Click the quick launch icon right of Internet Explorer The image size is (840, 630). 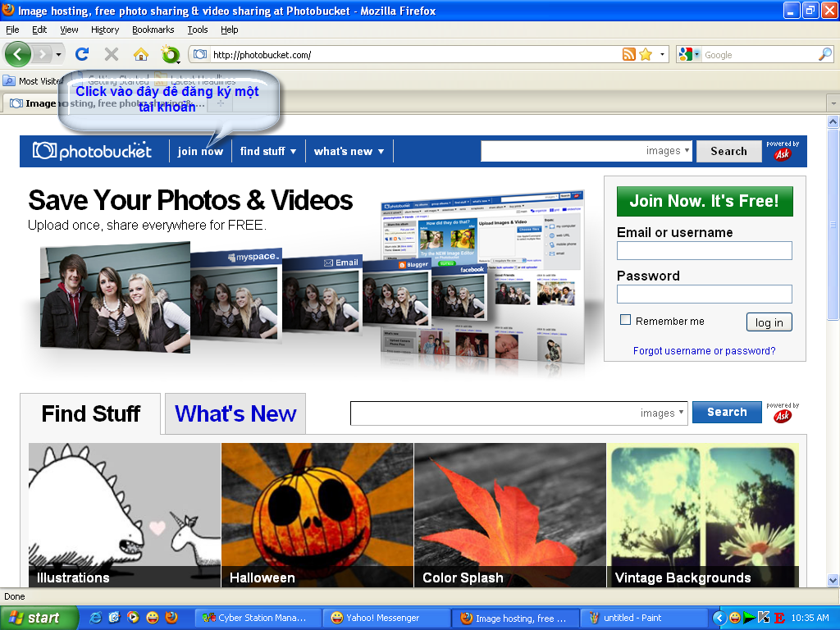click(114, 618)
